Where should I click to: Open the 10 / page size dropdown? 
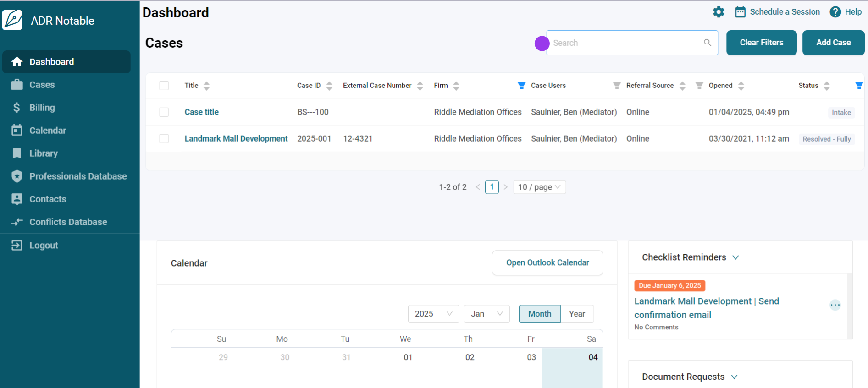click(539, 187)
